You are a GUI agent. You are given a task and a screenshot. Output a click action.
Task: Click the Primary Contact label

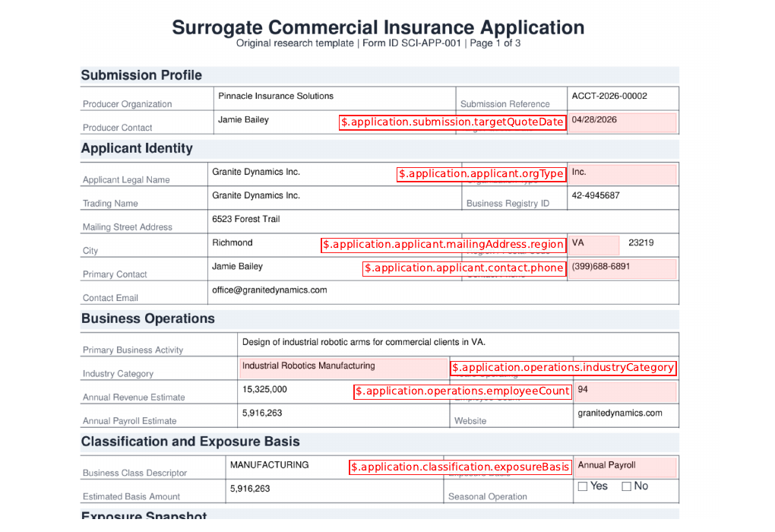(115, 274)
